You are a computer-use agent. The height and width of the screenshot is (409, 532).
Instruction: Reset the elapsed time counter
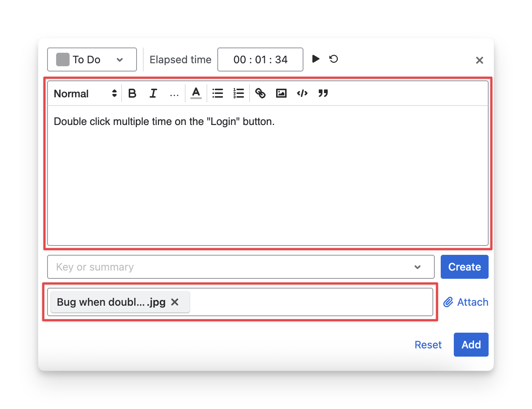coord(333,59)
